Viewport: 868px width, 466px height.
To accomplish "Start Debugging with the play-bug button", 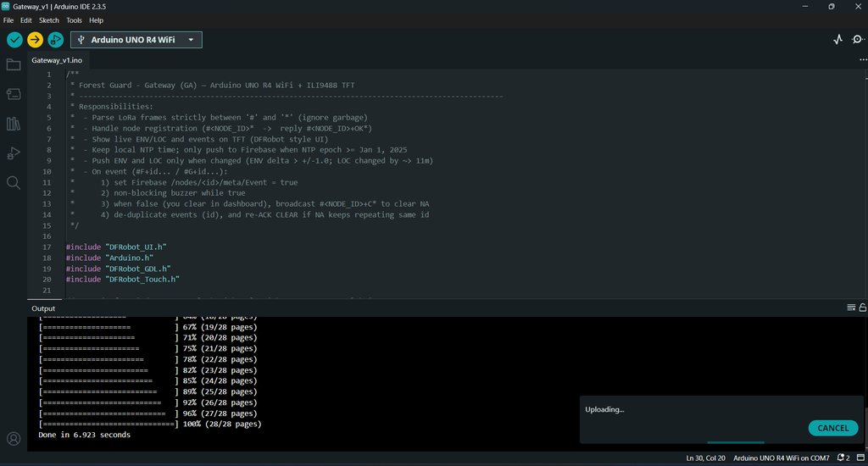I will point(55,40).
